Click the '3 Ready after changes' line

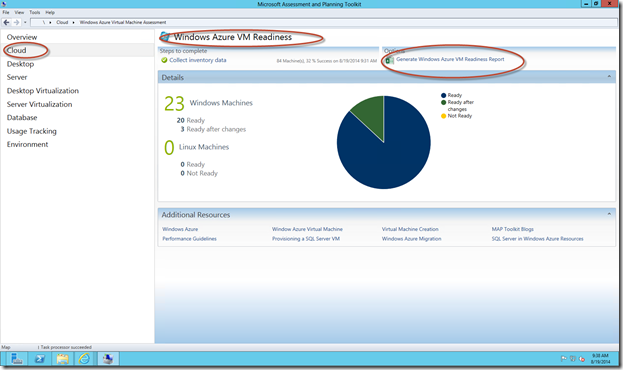pos(213,130)
